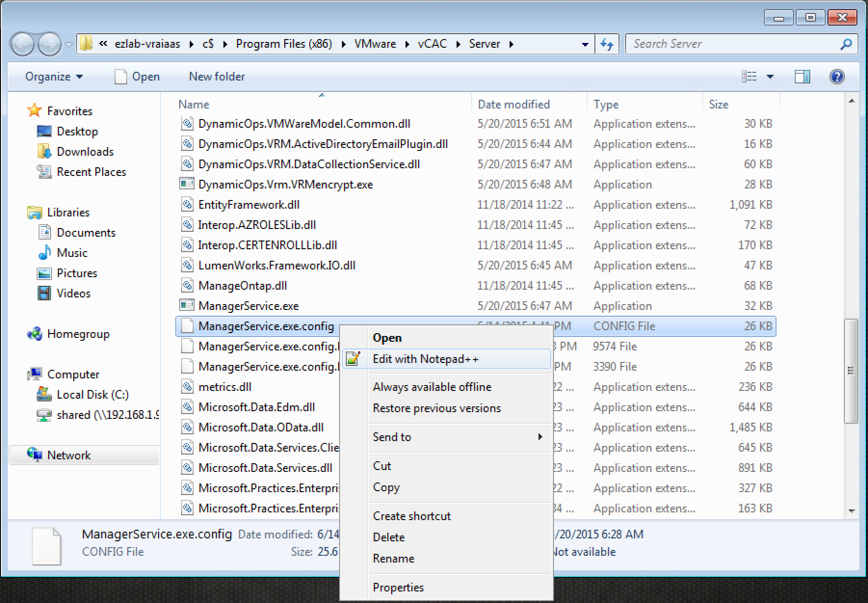
Task: Click the Homegroup icon
Action: click(34, 334)
